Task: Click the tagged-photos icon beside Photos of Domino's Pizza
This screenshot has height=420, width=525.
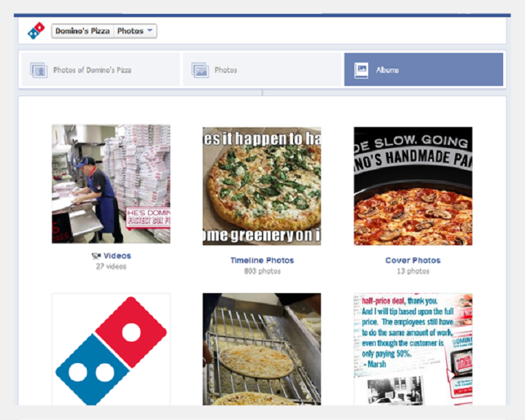Action: point(39,70)
